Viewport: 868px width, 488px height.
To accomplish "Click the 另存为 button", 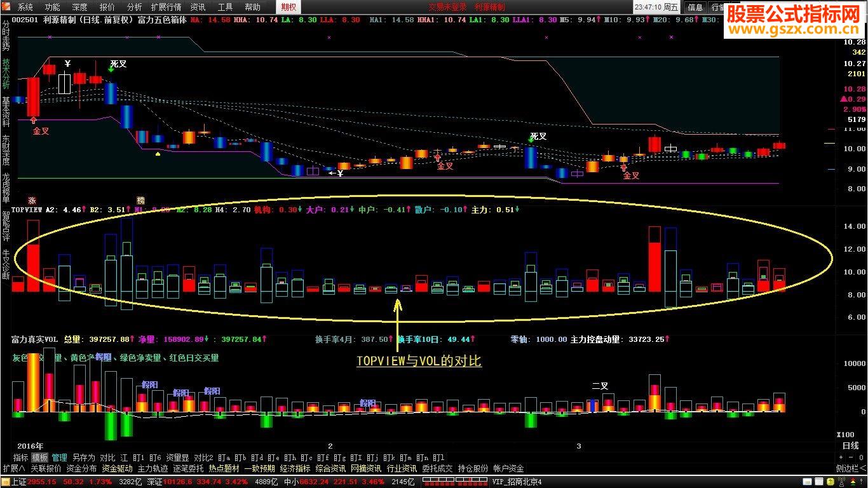I will (x=83, y=457).
